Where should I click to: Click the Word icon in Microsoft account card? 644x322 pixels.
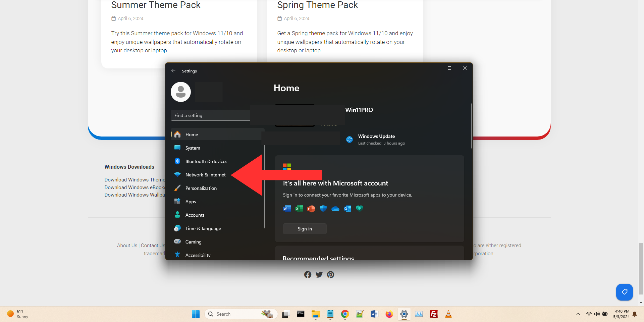(x=287, y=209)
